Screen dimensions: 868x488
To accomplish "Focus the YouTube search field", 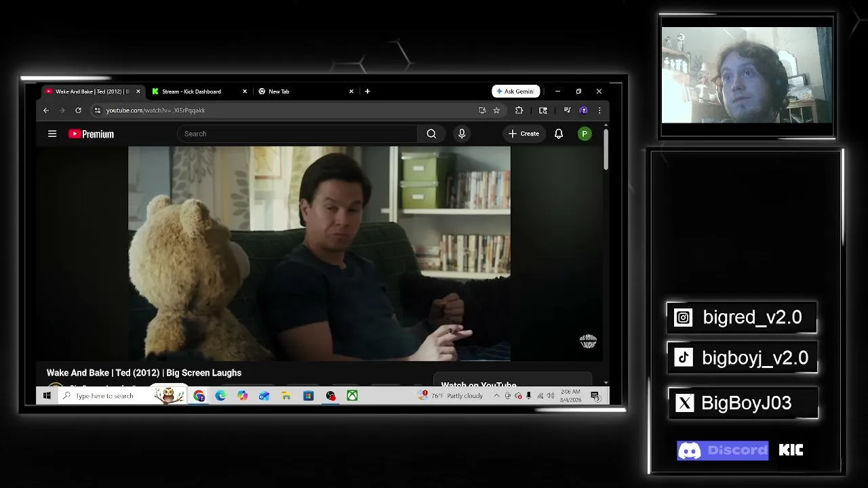I will (298, 134).
